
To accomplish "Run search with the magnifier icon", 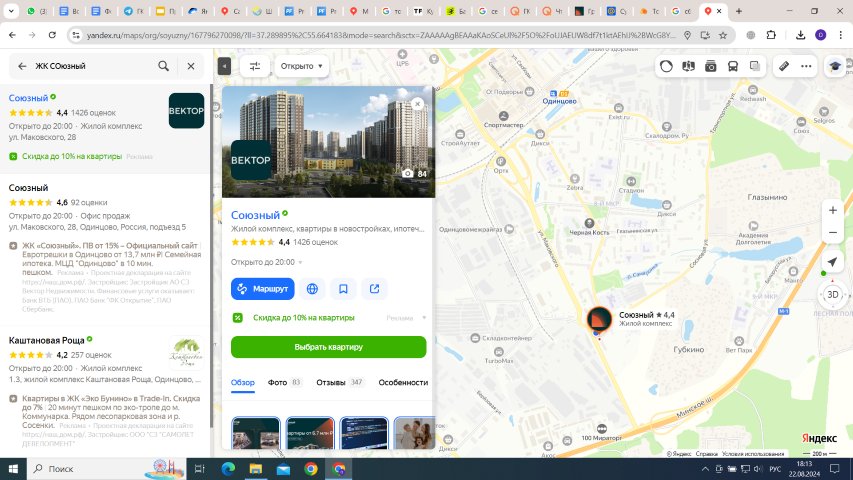I will coord(163,66).
